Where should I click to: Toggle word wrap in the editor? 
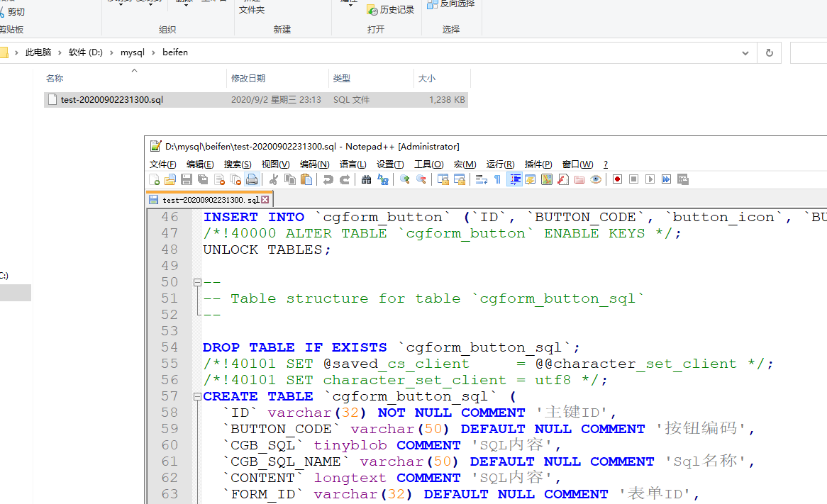tap(482, 180)
